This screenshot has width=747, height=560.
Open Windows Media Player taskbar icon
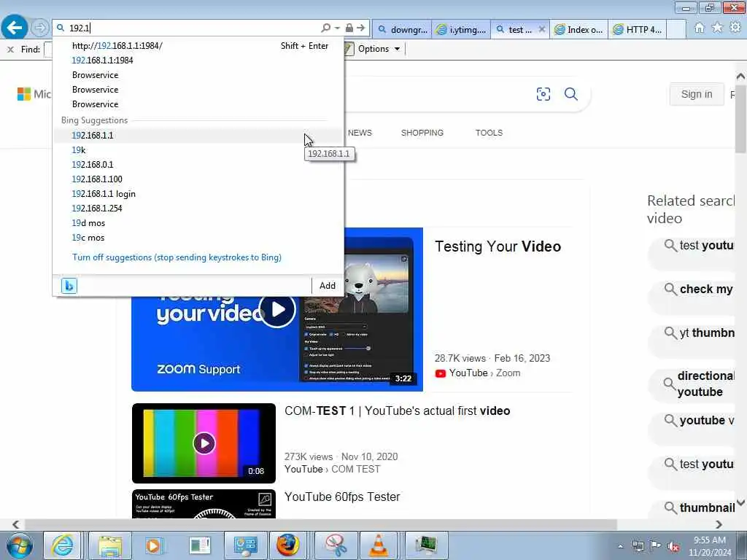pyautogui.click(x=153, y=545)
